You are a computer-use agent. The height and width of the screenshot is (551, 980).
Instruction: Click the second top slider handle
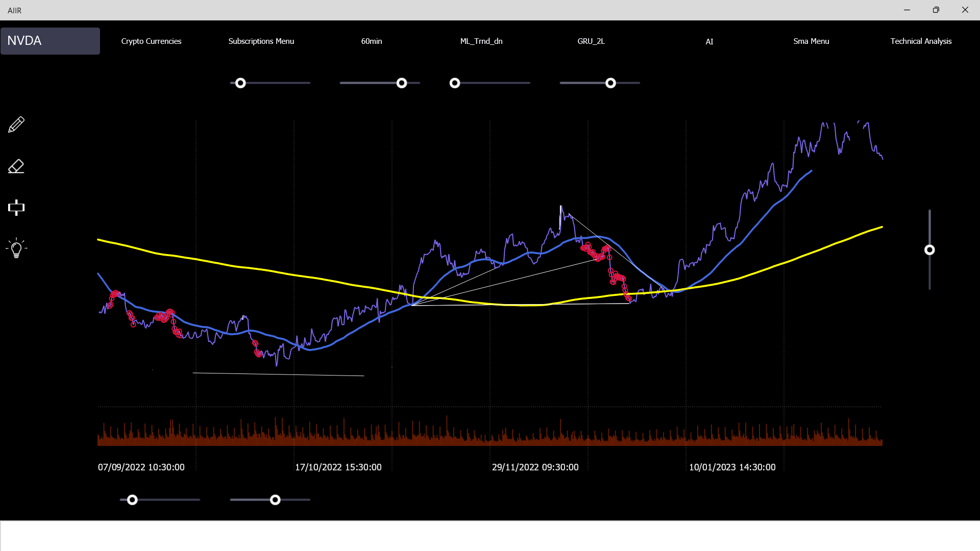point(402,83)
